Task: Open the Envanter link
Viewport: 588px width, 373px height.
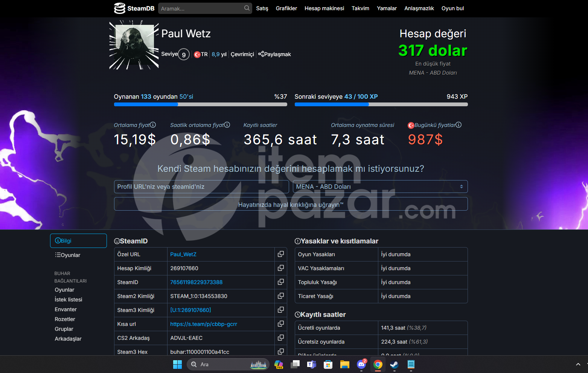Action: (66, 309)
